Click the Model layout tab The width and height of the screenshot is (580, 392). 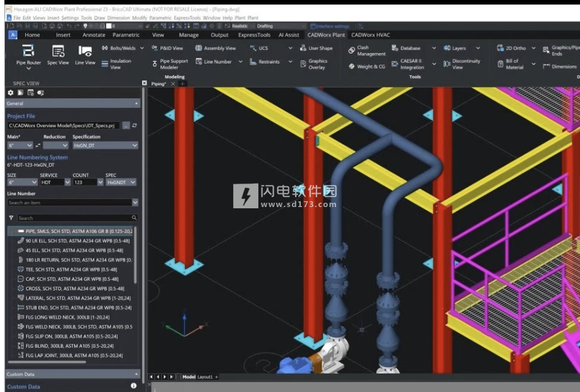pyautogui.click(x=189, y=377)
